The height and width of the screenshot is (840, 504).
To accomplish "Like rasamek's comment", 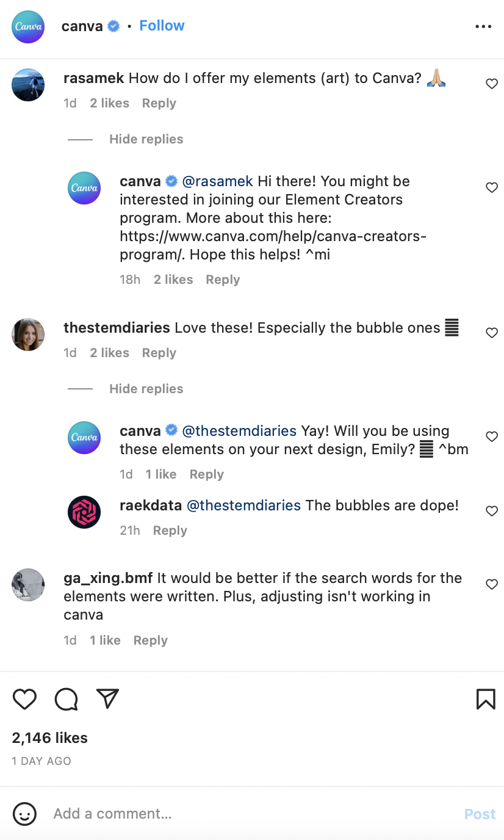I will (492, 84).
